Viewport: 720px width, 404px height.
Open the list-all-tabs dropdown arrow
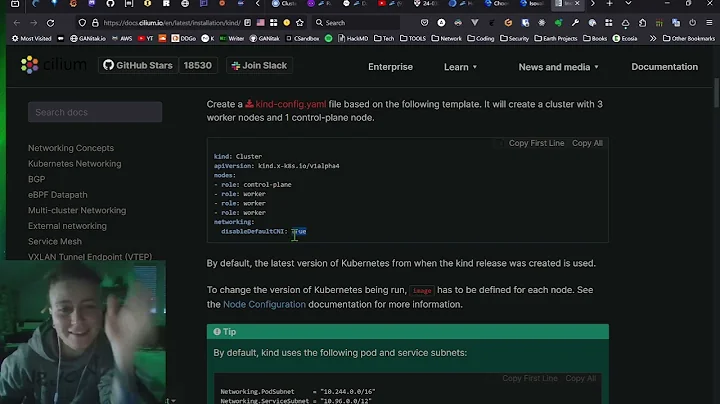click(628, 4)
